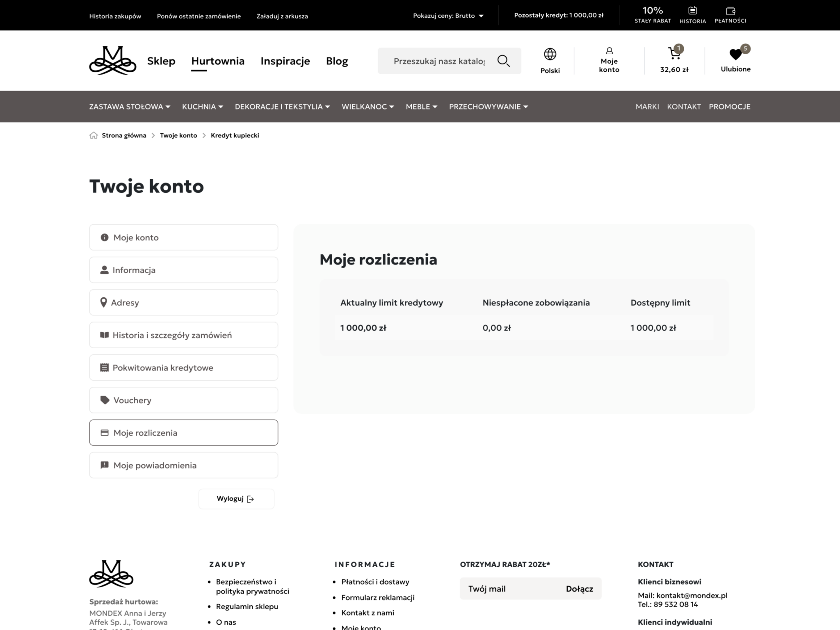Open O nas footer link
The image size is (840, 630).
click(x=226, y=622)
